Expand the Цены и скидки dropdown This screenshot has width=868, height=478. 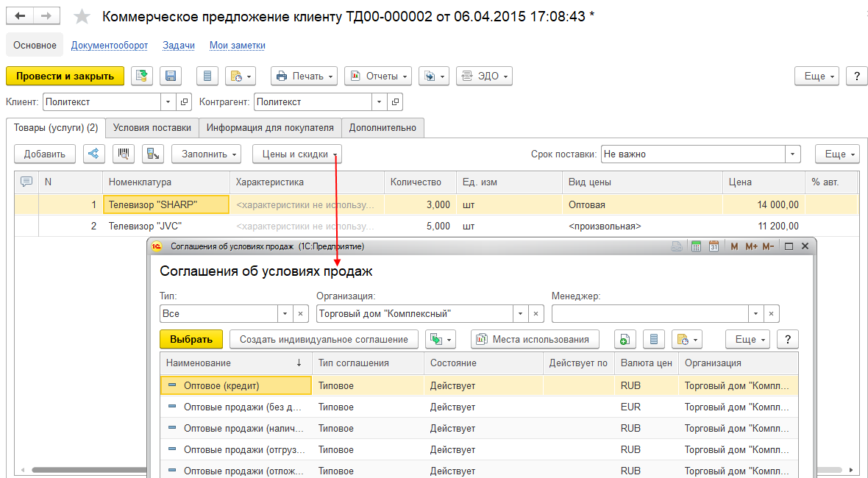pos(296,154)
